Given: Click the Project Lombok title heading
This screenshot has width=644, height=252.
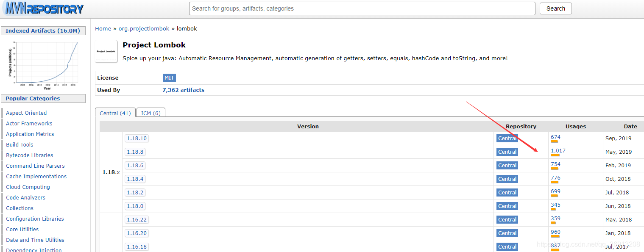Looking at the screenshot, I should [x=154, y=45].
